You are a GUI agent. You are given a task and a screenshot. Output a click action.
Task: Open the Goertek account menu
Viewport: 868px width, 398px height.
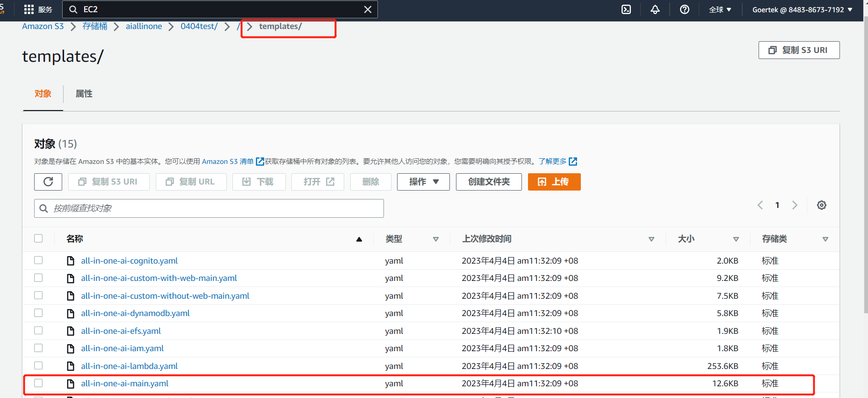pyautogui.click(x=802, y=9)
